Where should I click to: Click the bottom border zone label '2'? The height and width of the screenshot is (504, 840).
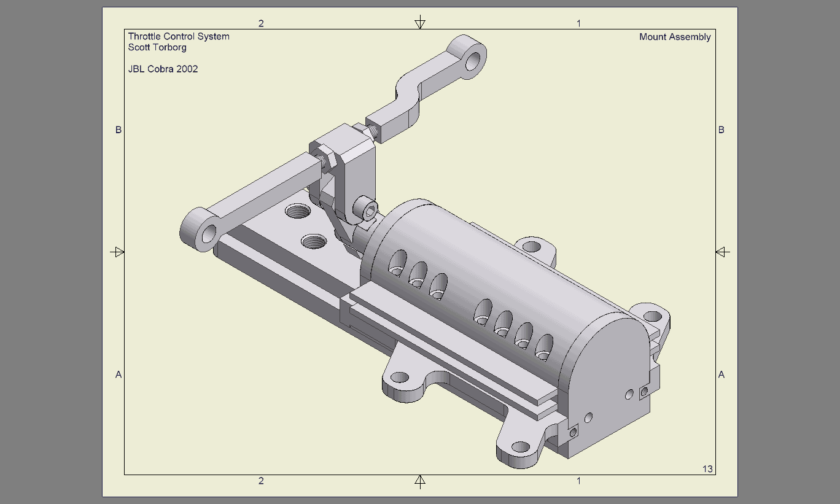tap(261, 481)
